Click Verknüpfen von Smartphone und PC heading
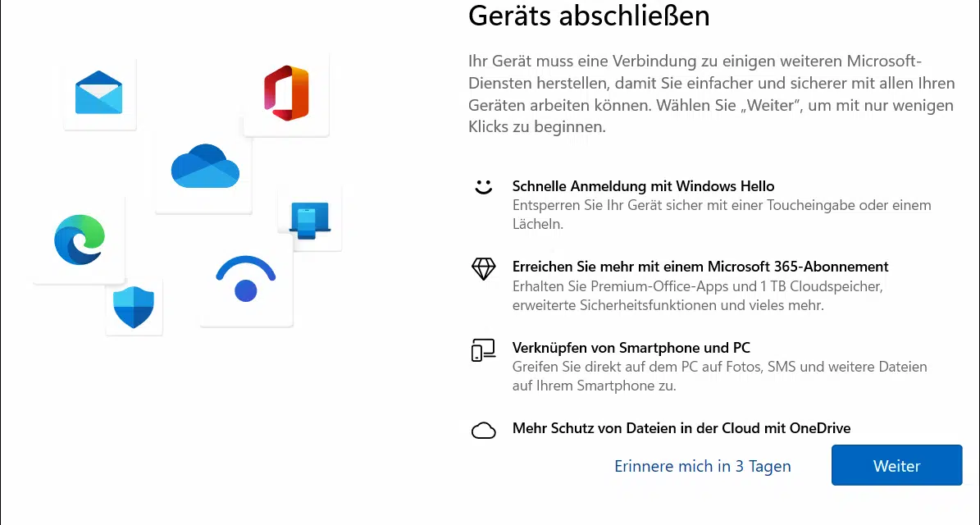This screenshot has width=980, height=525. 631,348
